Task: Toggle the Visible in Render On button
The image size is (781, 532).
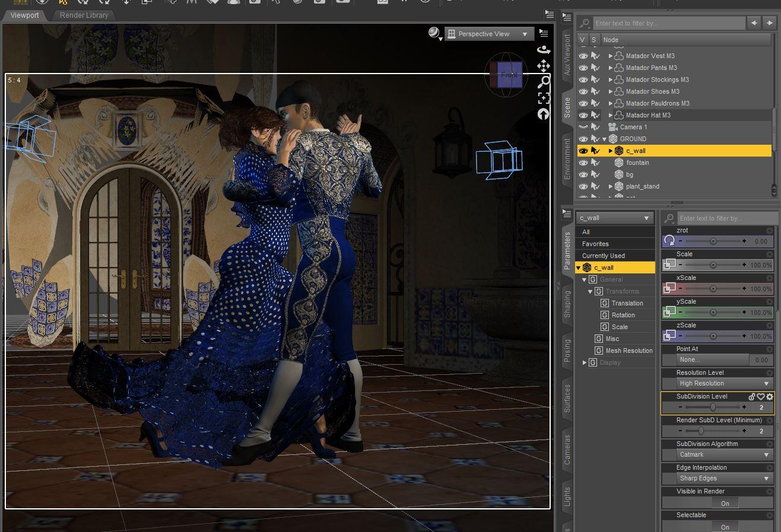Action: click(725, 503)
